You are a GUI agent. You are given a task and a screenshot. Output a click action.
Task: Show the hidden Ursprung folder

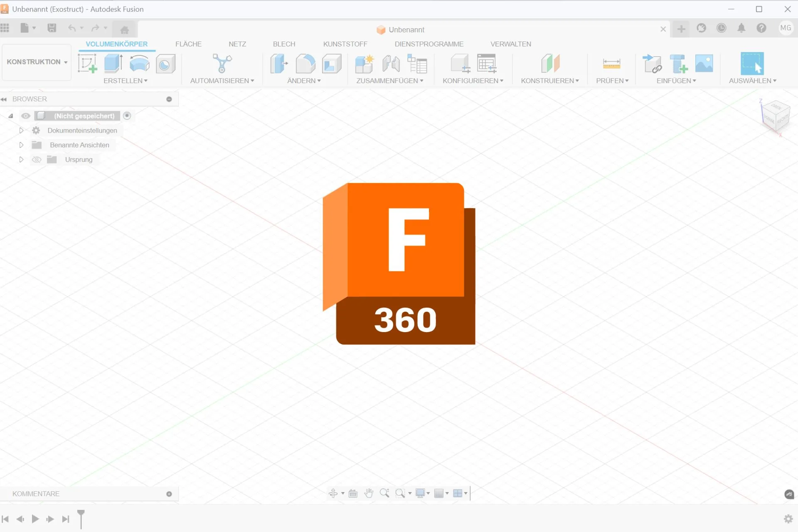pyautogui.click(x=37, y=160)
